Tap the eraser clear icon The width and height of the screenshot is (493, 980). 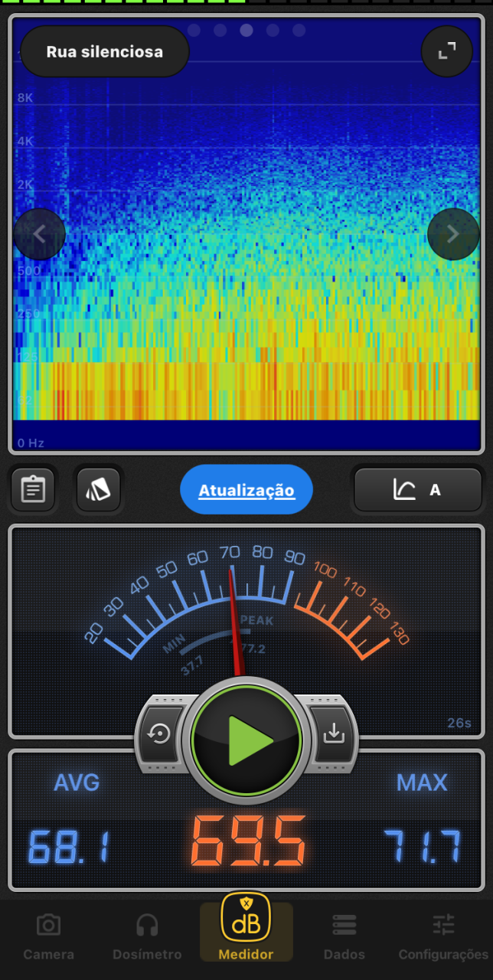click(x=99, y=489)
